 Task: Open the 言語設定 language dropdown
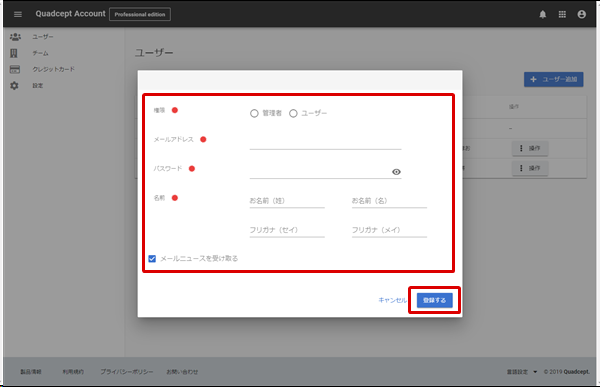tap(522, 372)
